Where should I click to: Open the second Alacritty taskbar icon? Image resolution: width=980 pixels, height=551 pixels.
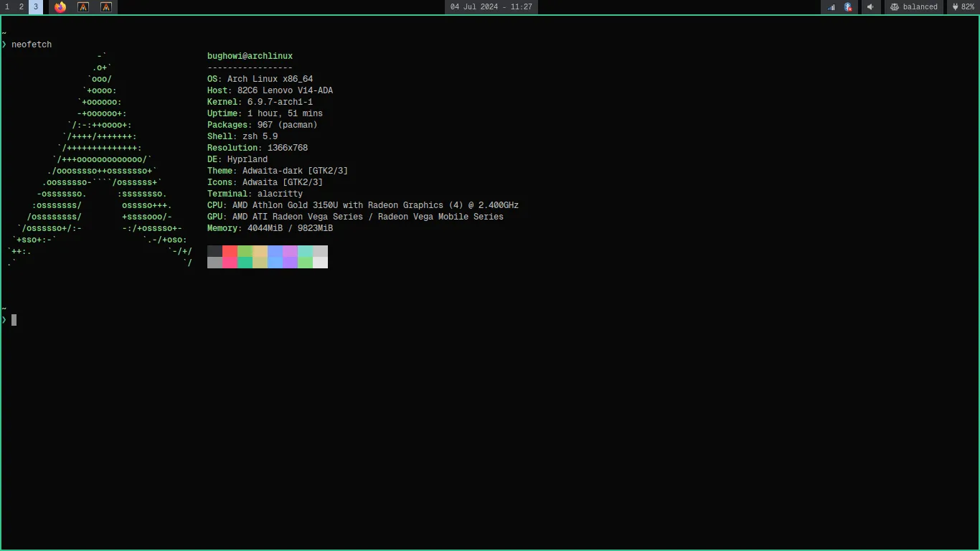[106, 7]
